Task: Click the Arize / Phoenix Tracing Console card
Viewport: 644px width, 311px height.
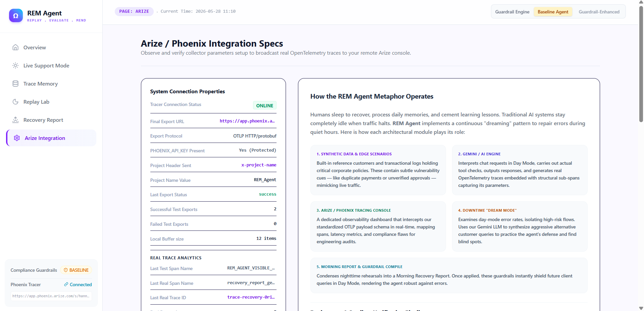Action: click(x=378, y=226)
